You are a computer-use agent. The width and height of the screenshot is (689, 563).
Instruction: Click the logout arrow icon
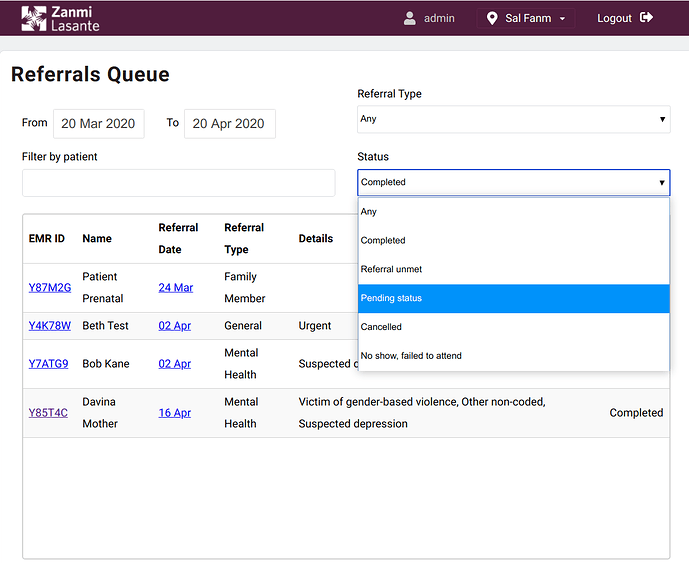(x=646, y=18)
